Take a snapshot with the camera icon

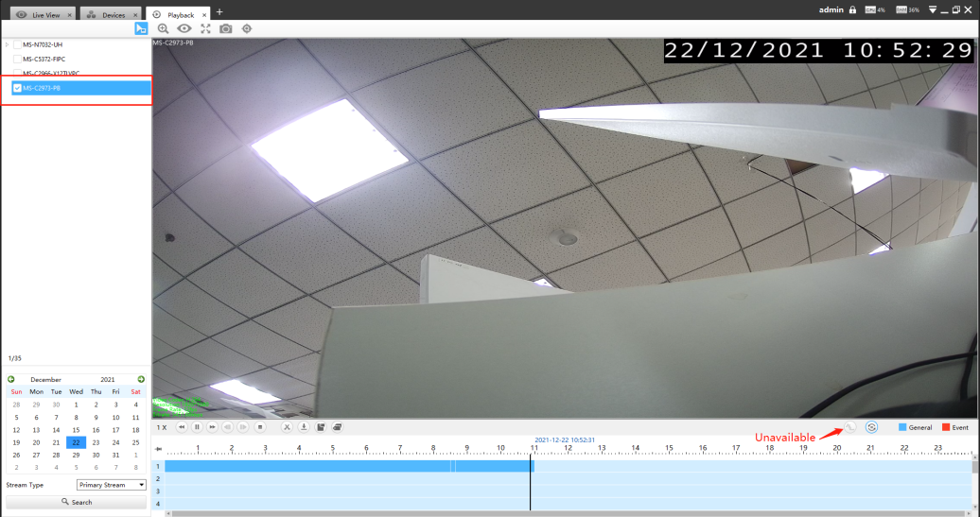226,28
